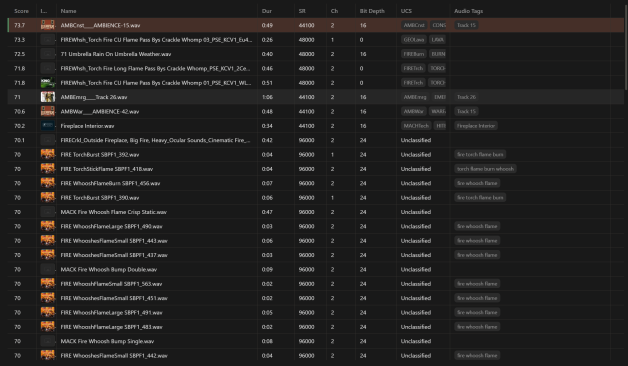
Task: Click artwork thumbnail of AMBWar AMBIENCE-42.wav
Action: coord(48,111)
